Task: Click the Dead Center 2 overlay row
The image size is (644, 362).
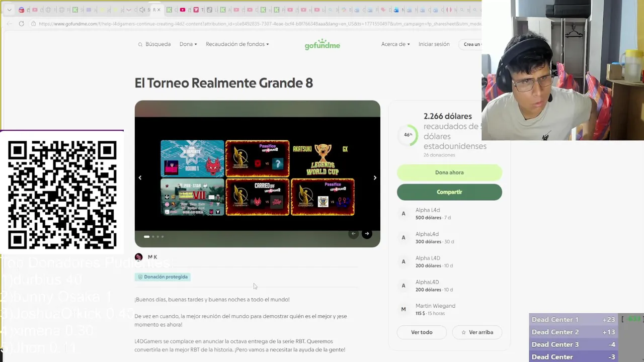Action: [574, 332]
